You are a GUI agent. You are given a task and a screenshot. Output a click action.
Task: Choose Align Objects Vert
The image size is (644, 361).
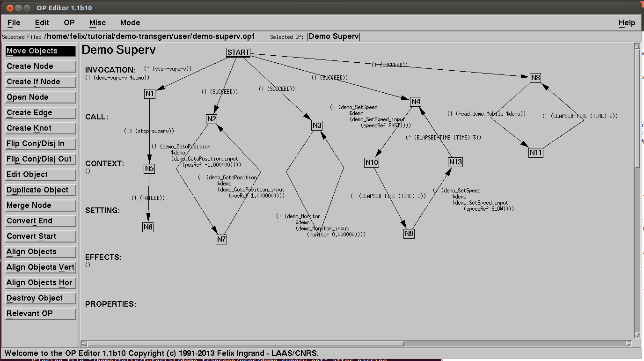pos(40,267)
